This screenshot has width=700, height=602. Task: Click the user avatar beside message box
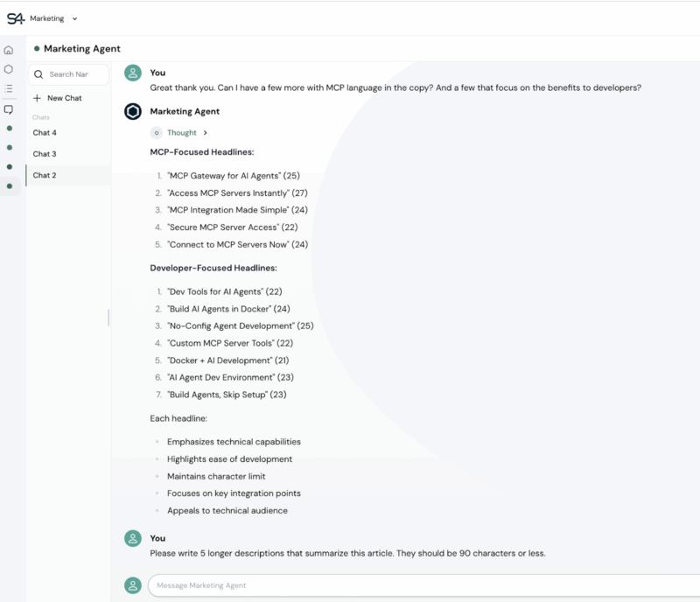point(132,584)
